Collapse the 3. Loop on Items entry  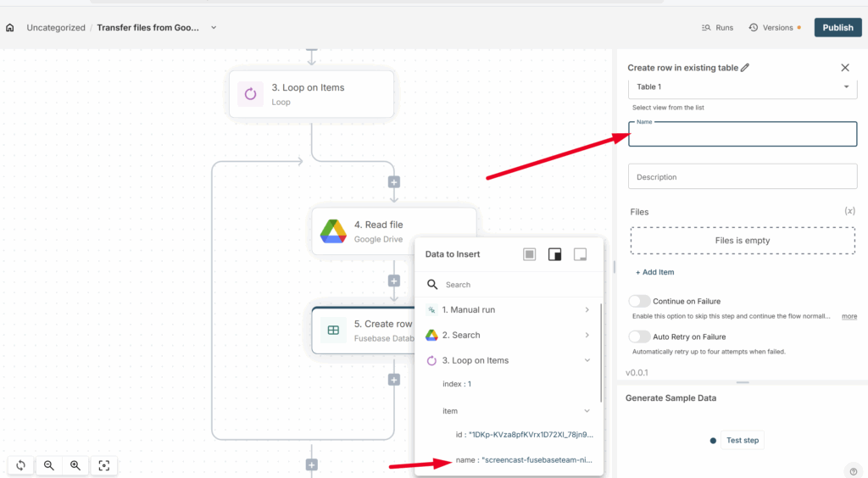587,360
